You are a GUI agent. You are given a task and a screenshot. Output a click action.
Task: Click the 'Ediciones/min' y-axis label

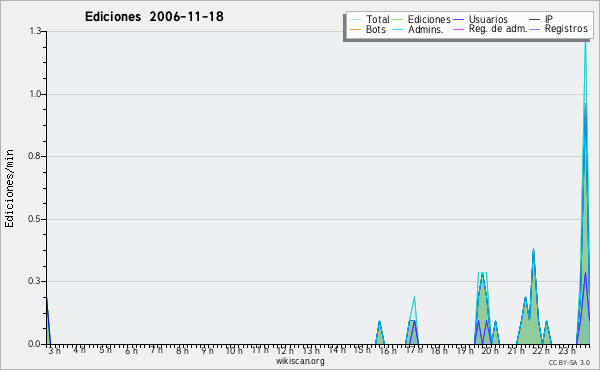9,188
